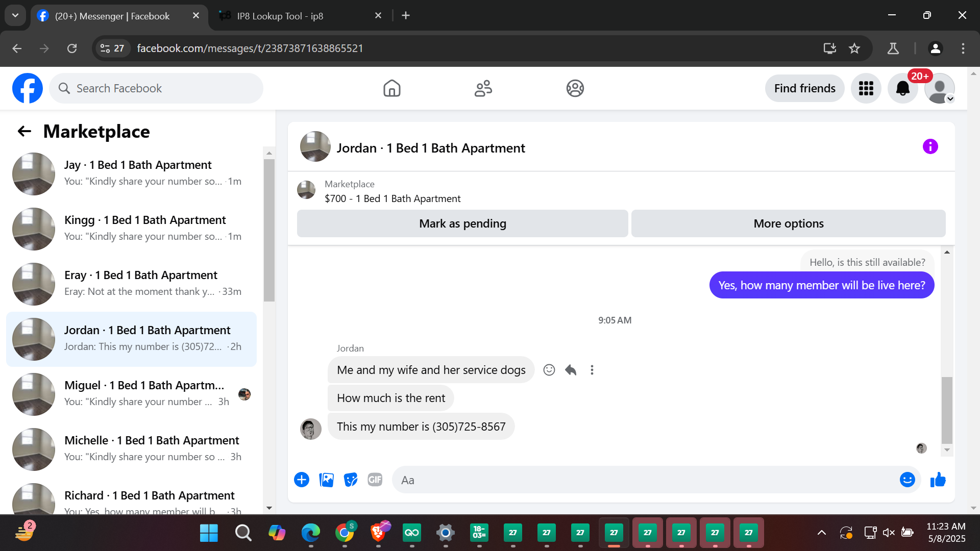Viewport: 980px width, 551px height.
Task: Open the Settings gear in the taskbar
Action: point(446,533)
